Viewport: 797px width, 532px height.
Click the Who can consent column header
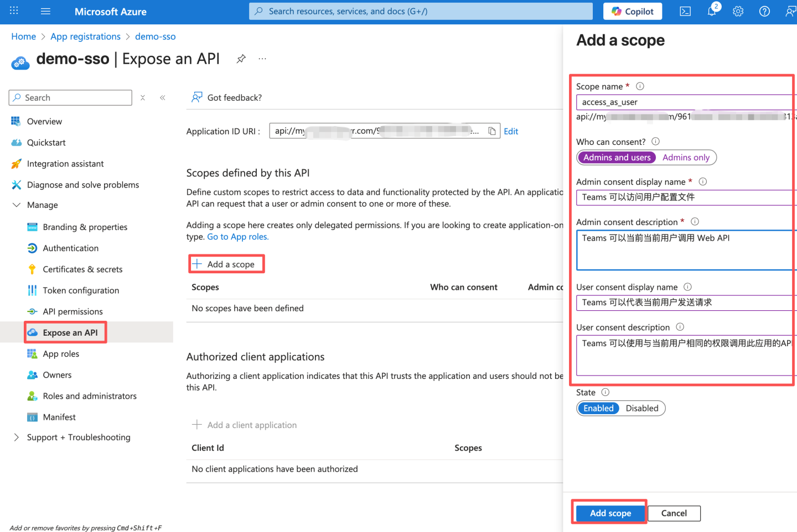click(x=464, y=287)
